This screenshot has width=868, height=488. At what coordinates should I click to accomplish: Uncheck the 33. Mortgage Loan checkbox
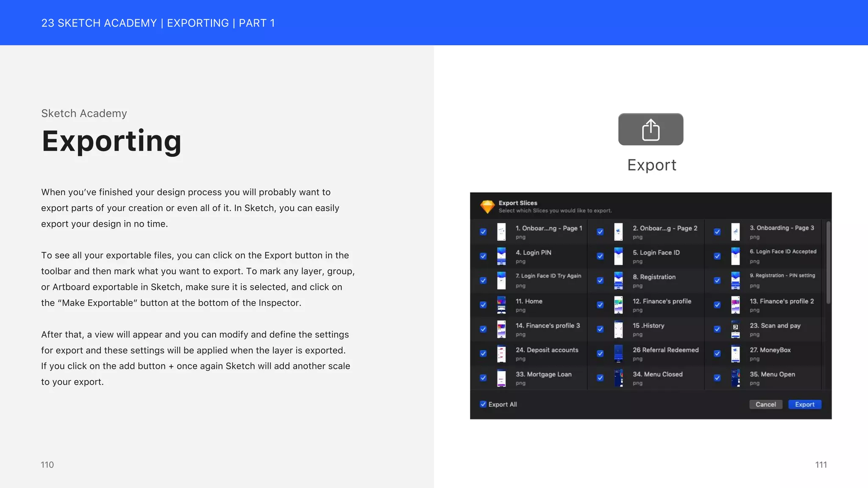click(483, 378)
